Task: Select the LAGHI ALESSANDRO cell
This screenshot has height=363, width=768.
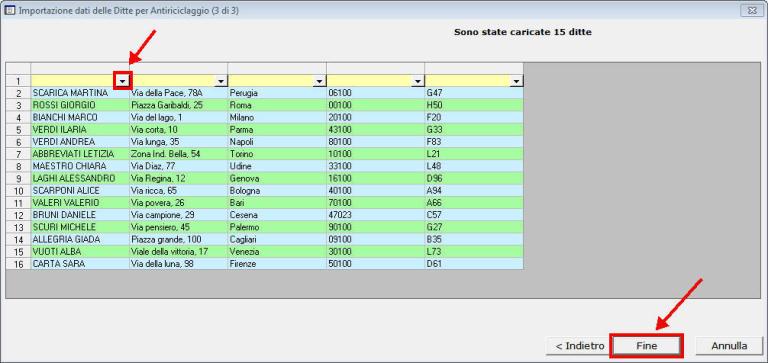Action: [x=80, y=179]
